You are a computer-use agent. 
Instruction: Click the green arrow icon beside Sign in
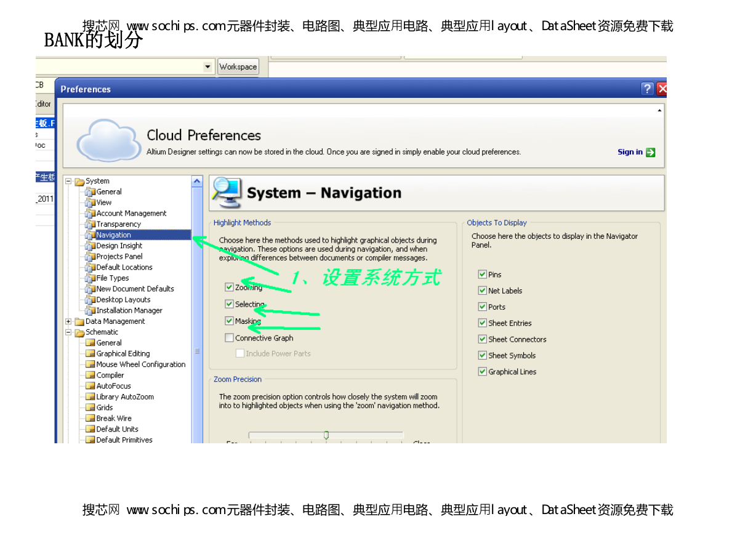[x=651, y=152]
